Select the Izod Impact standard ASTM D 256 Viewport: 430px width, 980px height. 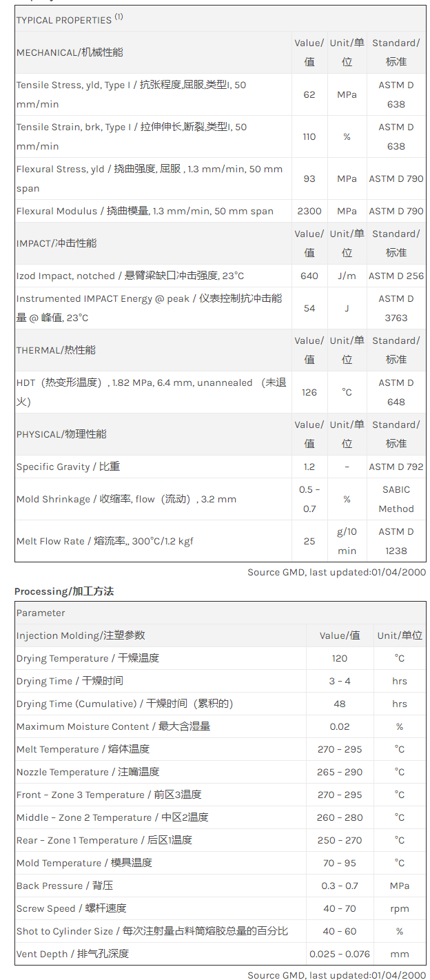tap(396, 276)
